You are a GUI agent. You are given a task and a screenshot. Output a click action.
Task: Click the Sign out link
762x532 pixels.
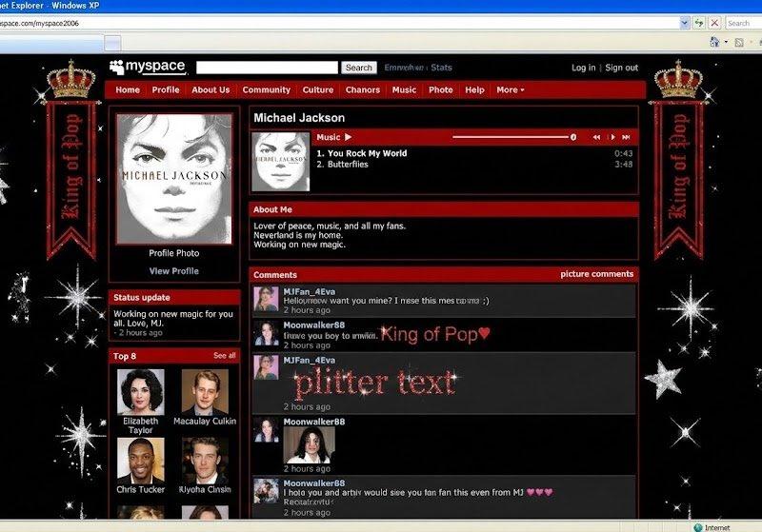coord(622,68)
